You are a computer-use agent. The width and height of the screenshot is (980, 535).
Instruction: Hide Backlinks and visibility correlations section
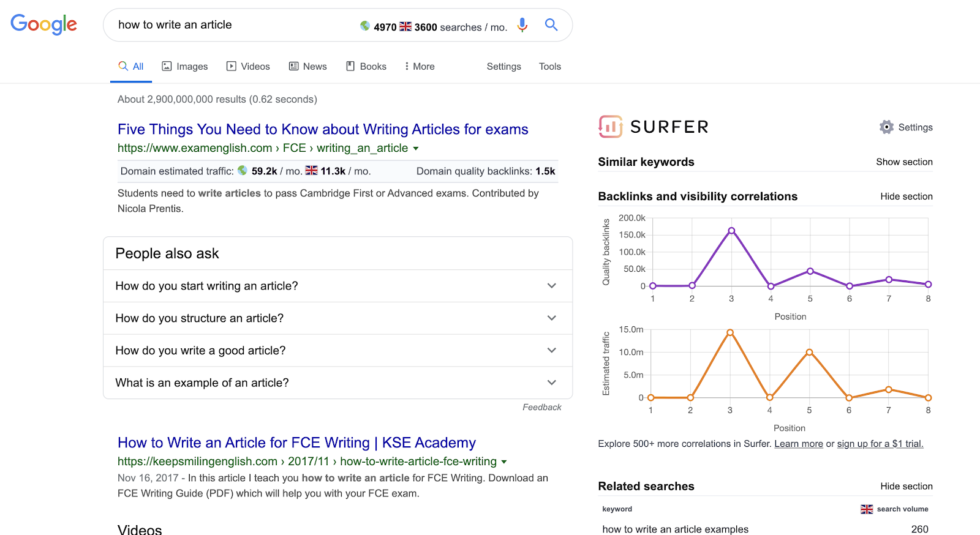pyautogui.click(x=906, y=196)
